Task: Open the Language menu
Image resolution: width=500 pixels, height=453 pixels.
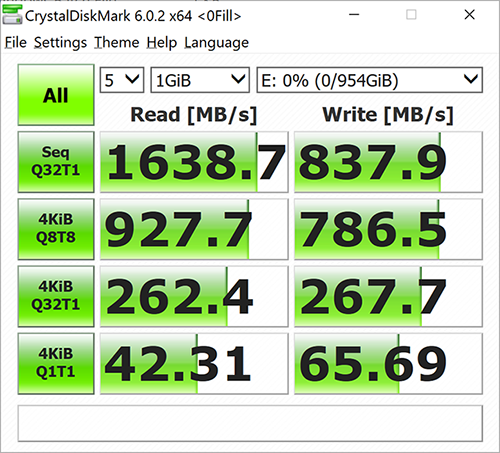Action: pyautogui.click(x=217, y=43)
